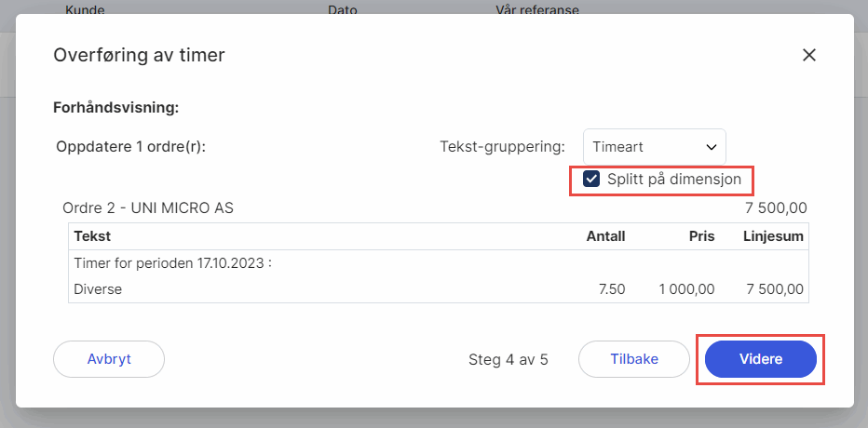868x428 pixels.
Task: Close the Overføring av timer dialog
Action: 809,55
